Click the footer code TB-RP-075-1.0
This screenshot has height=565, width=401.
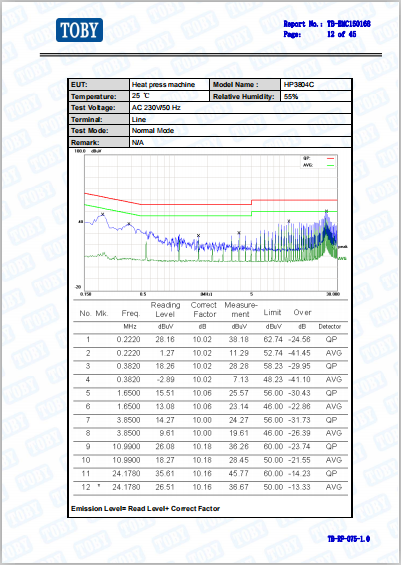click(348, 539)
